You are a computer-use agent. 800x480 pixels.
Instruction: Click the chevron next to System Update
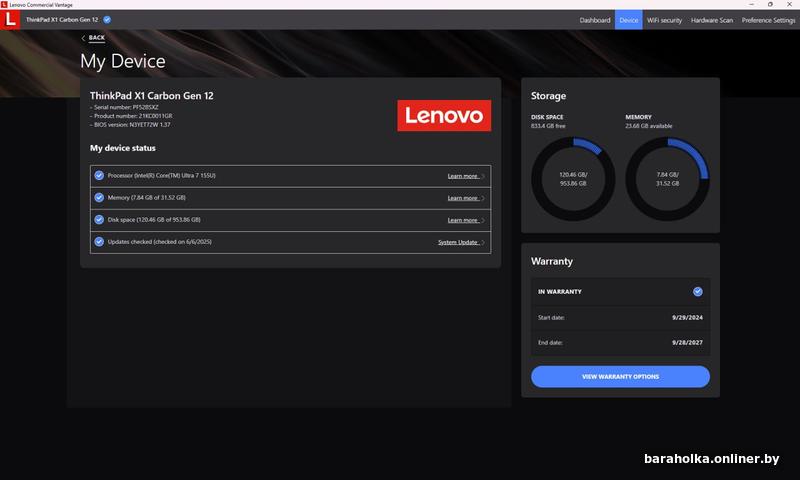point(483,242)
